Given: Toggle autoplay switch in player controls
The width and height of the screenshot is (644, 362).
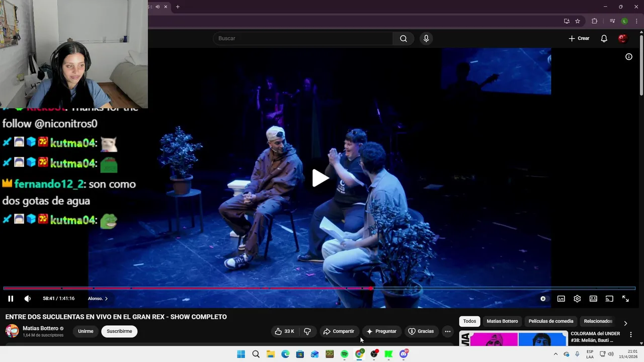Looking at the screenshot, I should pos(543,299).
